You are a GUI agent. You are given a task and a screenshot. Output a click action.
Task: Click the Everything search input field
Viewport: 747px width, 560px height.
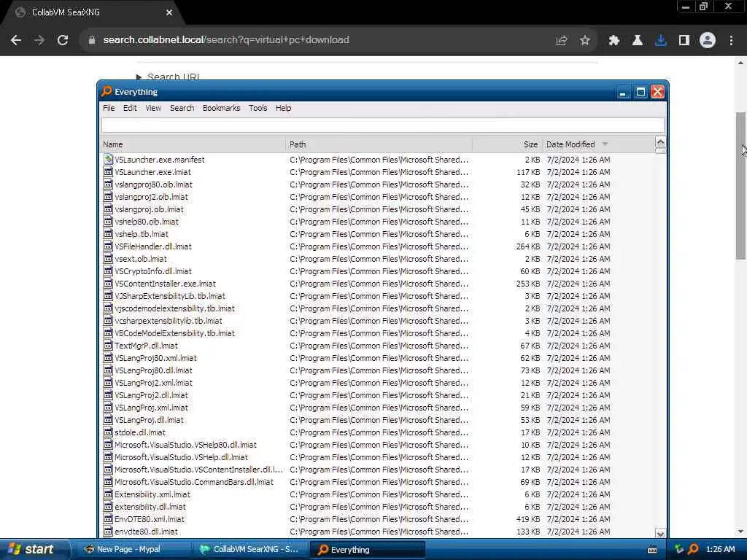point(382,125)
